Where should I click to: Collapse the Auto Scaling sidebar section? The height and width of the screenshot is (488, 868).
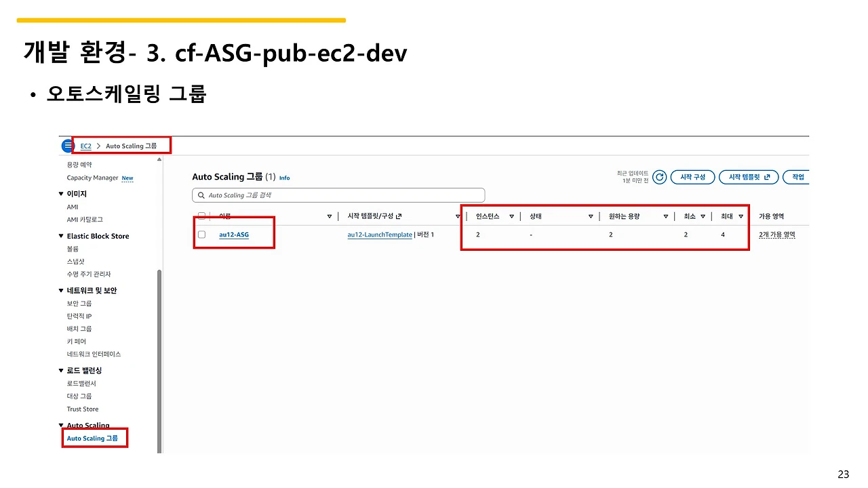61,426
